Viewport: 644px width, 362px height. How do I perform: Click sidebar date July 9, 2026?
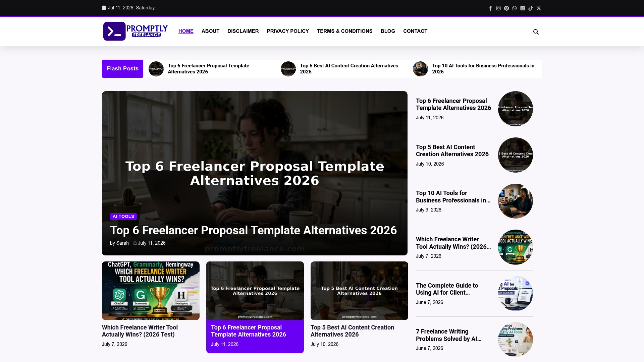429,210
